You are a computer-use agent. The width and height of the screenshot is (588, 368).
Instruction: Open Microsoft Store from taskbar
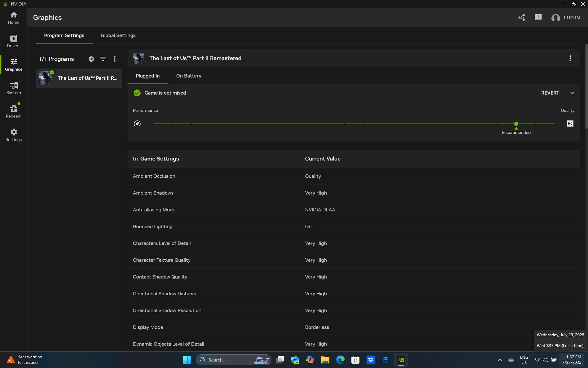click(x=355, y=360)
